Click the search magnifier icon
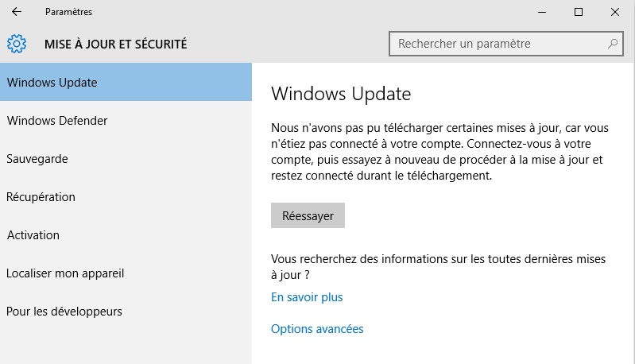Viewport: 635px width, 364px height. [613, 44]
